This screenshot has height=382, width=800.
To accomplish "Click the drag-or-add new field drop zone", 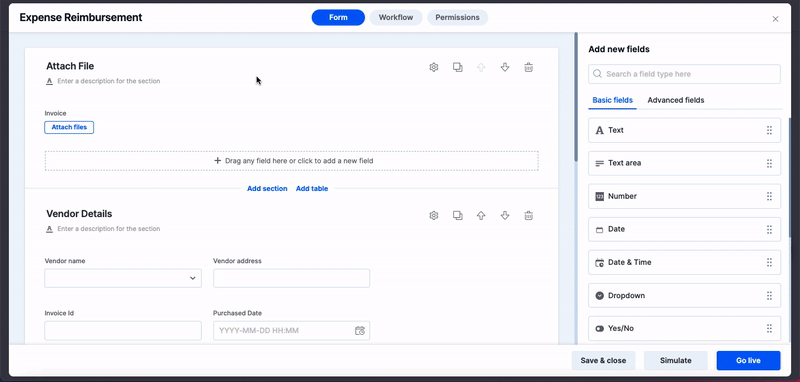I will 291,161.
